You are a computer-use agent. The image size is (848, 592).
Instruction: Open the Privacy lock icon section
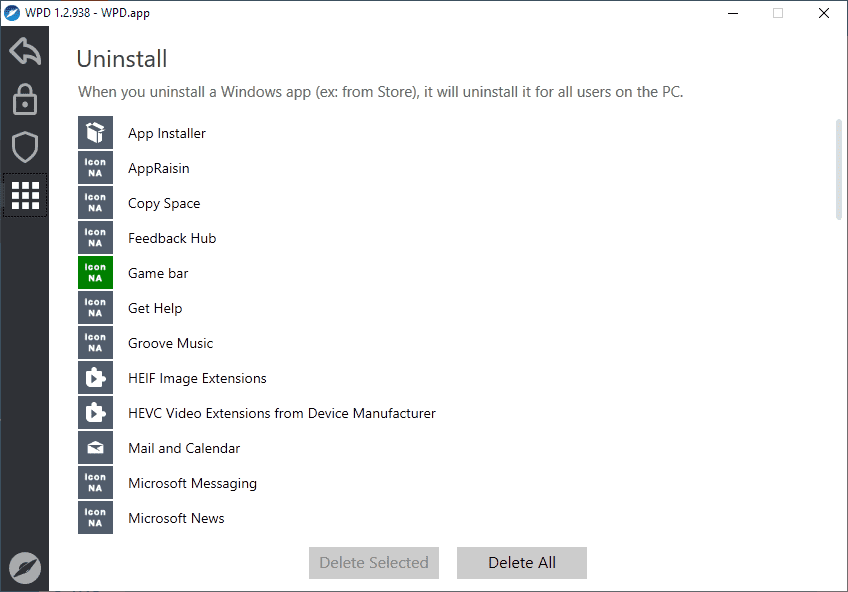(x=25, y=99)
